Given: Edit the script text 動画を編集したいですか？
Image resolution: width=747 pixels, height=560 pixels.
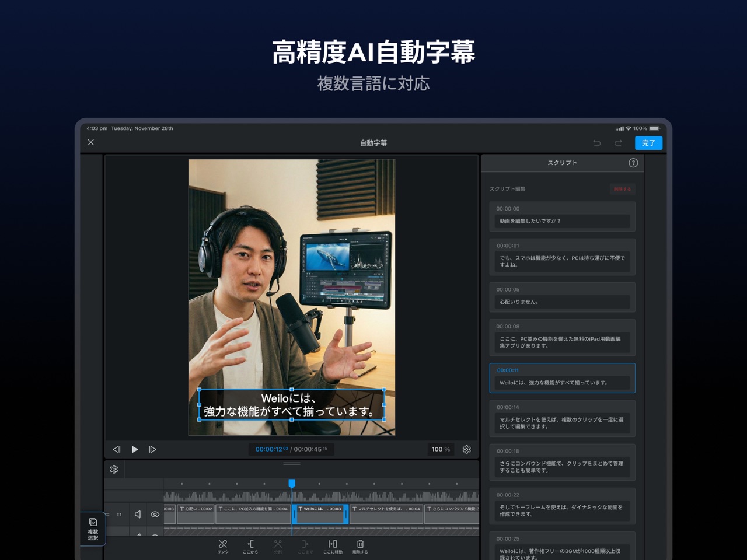Looking at the screenshot, I should (563, 221).
